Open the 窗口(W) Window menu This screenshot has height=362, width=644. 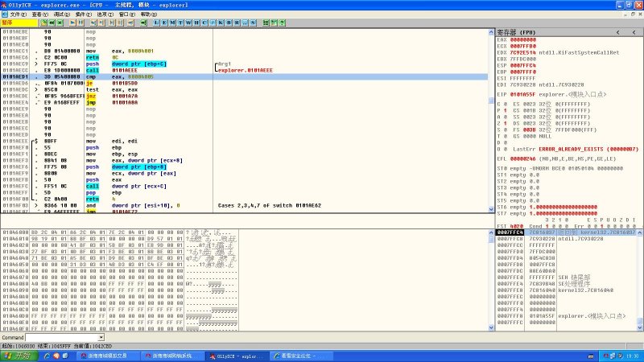coord(127,14)
